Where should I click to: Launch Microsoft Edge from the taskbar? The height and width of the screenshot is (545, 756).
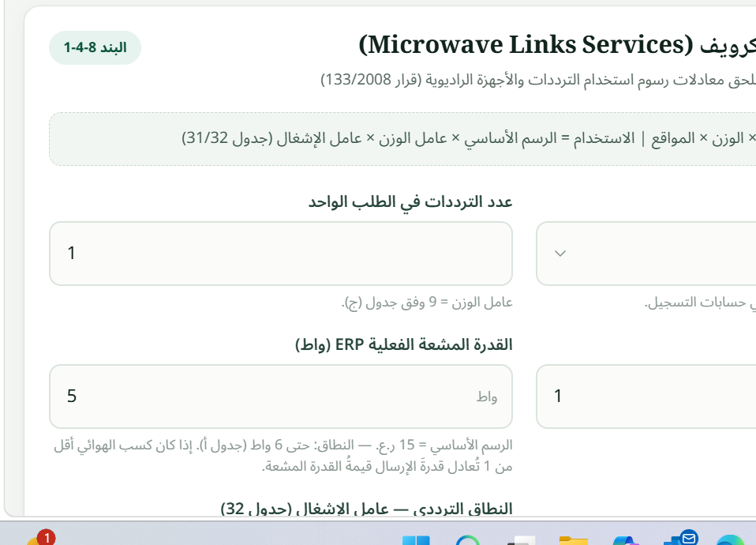tap(730, 540)
